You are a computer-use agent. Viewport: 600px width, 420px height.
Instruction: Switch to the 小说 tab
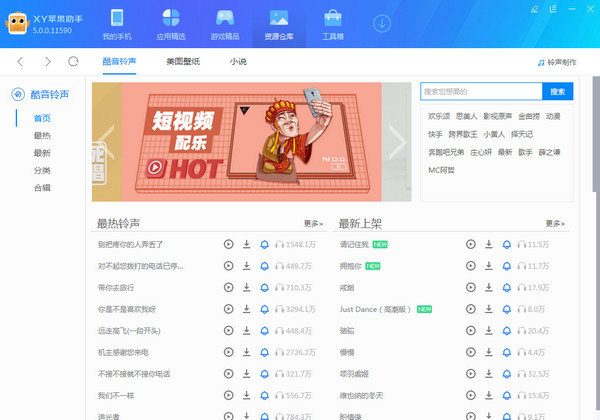point(238,62)
